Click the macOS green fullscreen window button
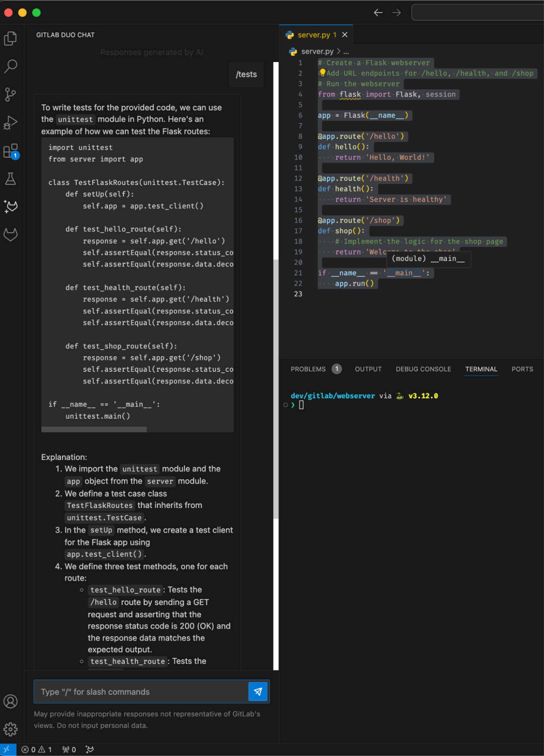The width and height of the screenshot is (544, 756). [x=36, y=13]
